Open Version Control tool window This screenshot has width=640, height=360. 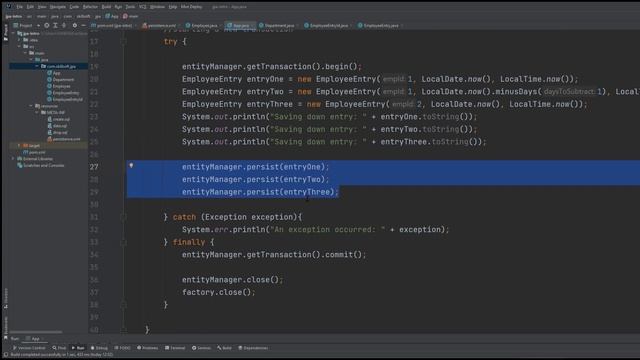click(29, 348)
